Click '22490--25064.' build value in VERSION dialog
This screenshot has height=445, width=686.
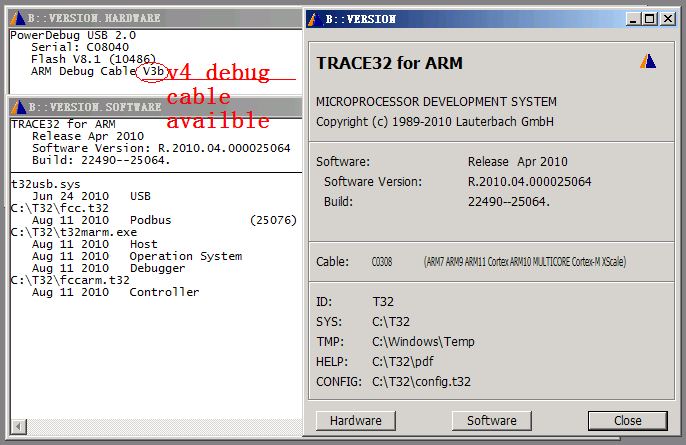pyautogui.click(x=509, y=202)
